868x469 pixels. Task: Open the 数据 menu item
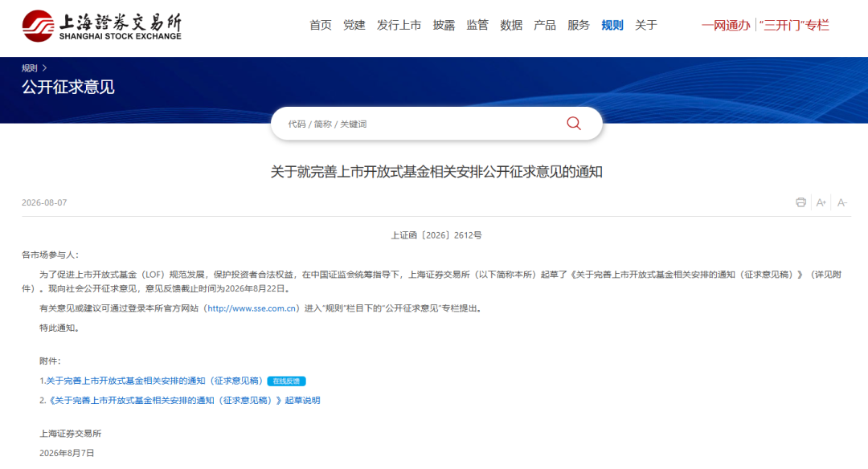click(x=511, y=26)
